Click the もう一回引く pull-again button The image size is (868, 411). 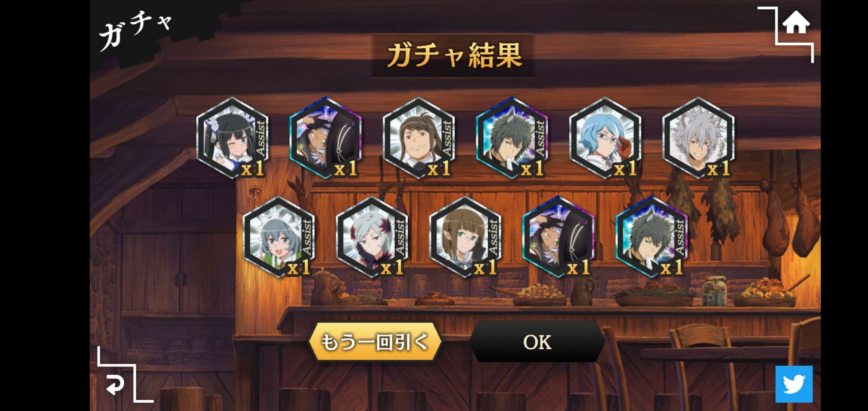tap(375, 341)
